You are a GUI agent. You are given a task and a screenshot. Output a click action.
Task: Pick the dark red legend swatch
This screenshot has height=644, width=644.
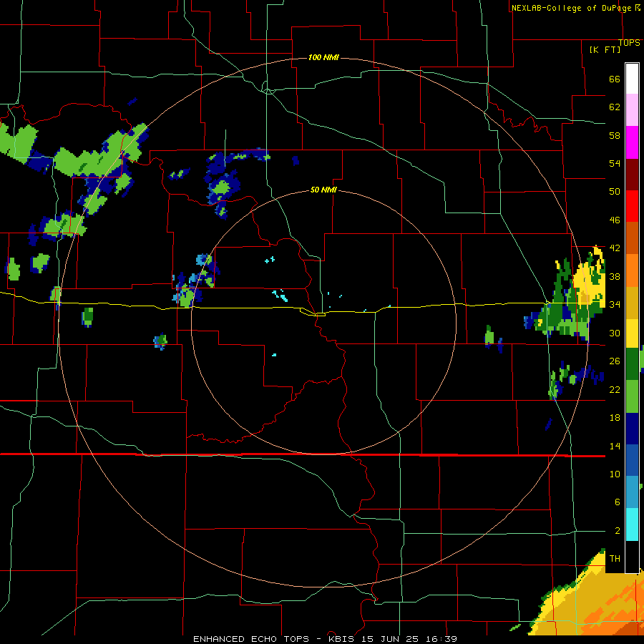[632, 174]
